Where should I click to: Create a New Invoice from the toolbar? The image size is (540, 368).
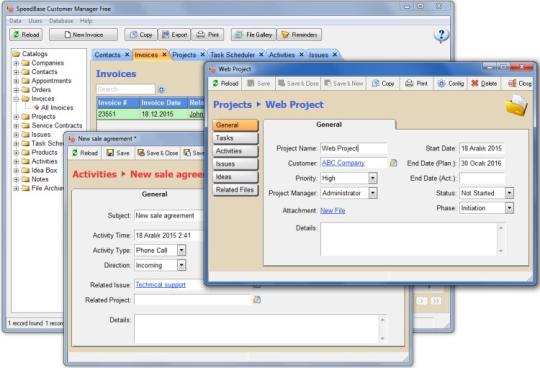(83, 35)
